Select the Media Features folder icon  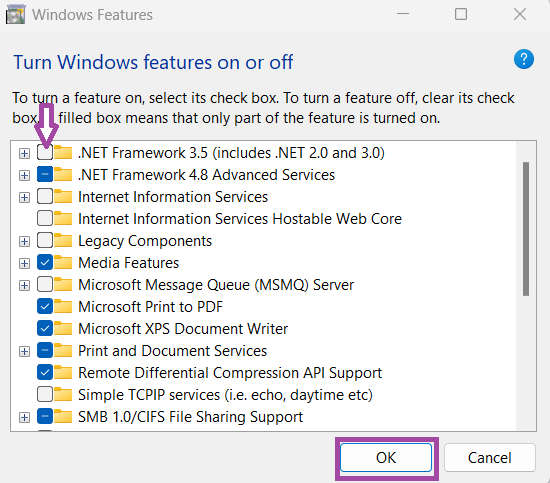pos(63,263)
